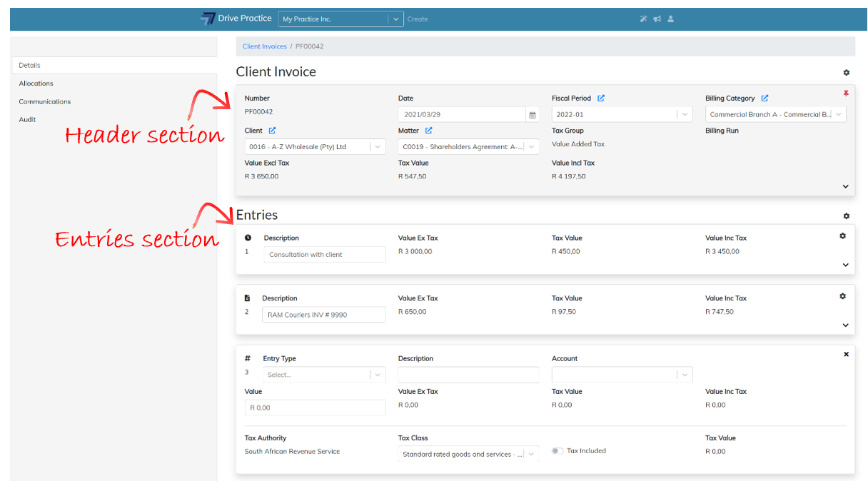The height and width of the screenshot is (486, 868).
Task: Go to Client Invoices breadcrumb link
Action: (x=264, y=46)
